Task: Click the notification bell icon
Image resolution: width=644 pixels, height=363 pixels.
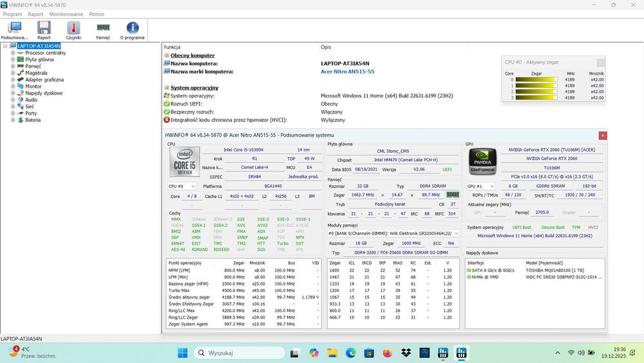Action: point(632,353)
